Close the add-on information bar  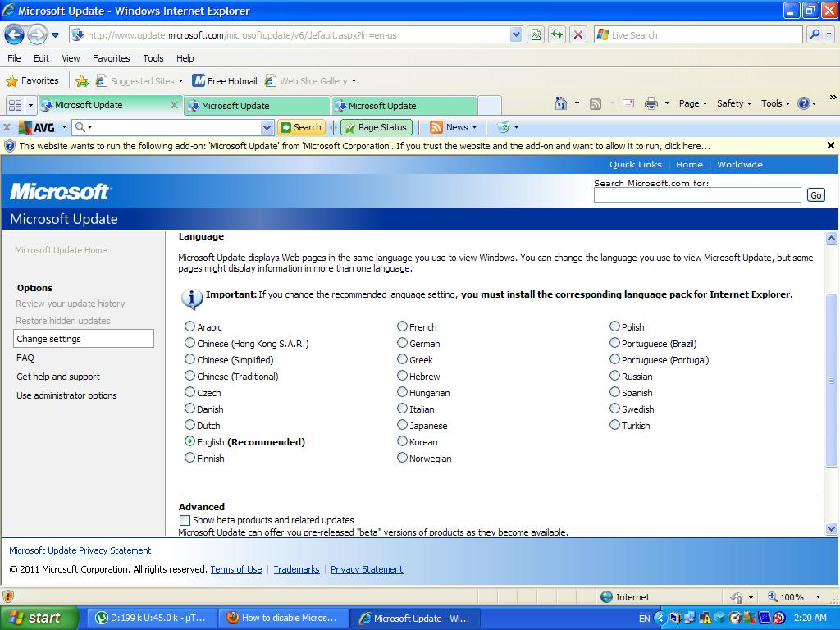pos(830,145)
